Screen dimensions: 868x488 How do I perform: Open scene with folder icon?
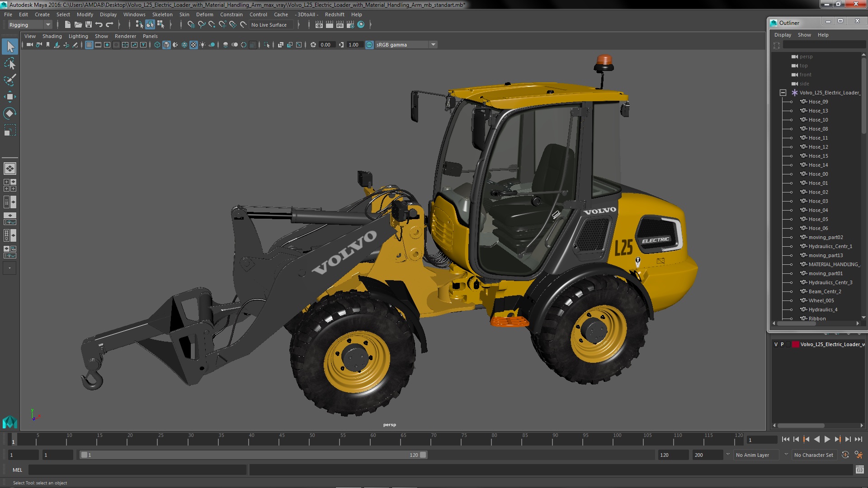(x=78, y=25)
